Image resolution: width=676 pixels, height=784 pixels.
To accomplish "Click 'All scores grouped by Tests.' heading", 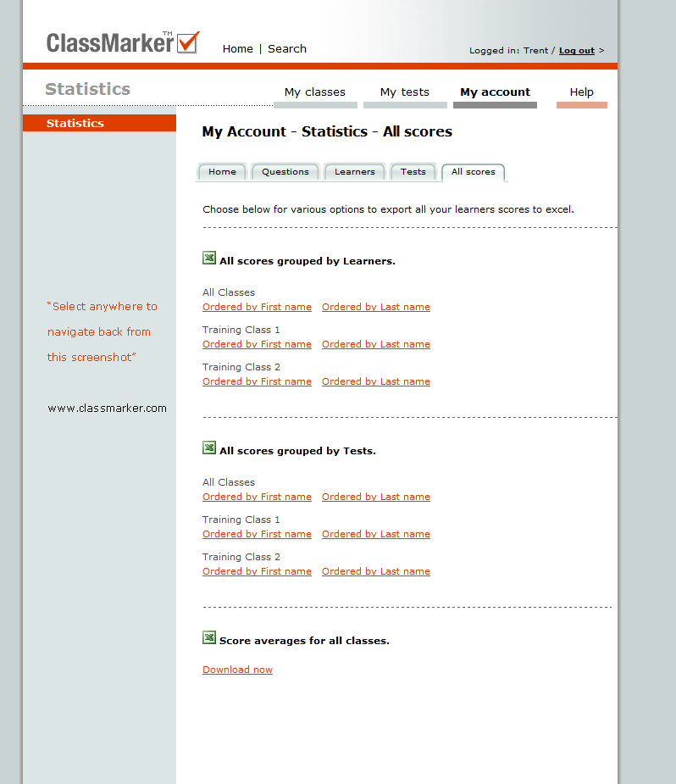I will pyautogui.click(x=298, y=451).
